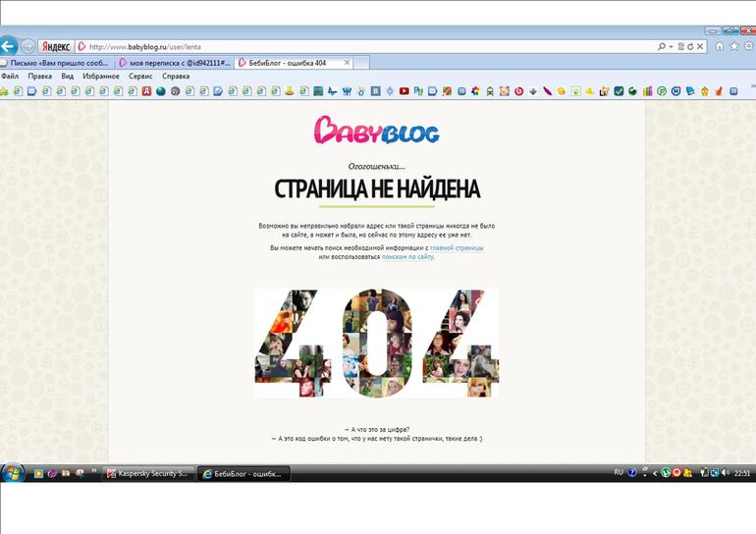756x534 pixels.
Task: Click the green Sberbank-style circle favorites icon
Action: point(632,91)
